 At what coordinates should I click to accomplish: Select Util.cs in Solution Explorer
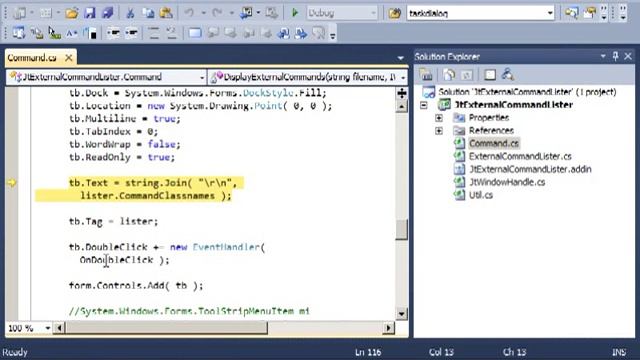coord(480,195)
